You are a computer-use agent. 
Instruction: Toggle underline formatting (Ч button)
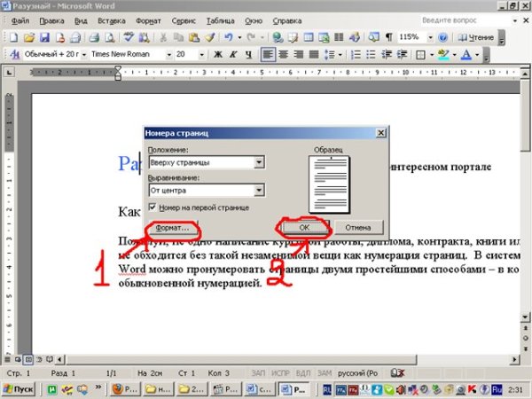pos(248,55)
